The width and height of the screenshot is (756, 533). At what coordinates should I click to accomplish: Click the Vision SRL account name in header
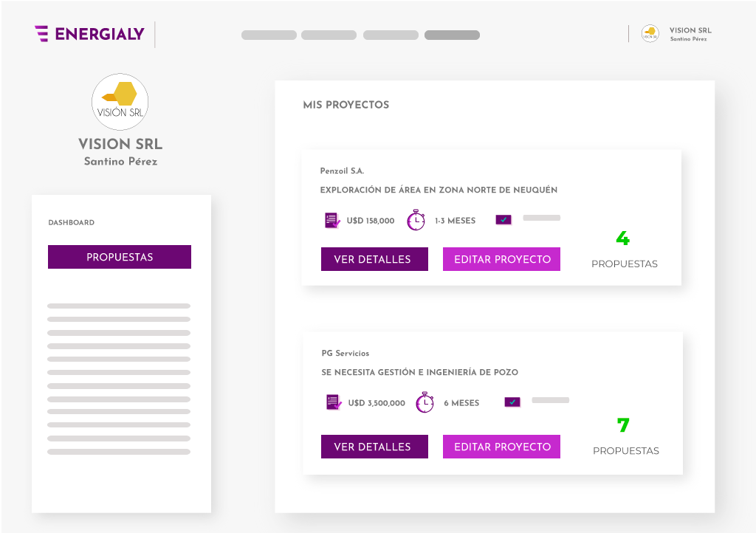coord(690,30)
